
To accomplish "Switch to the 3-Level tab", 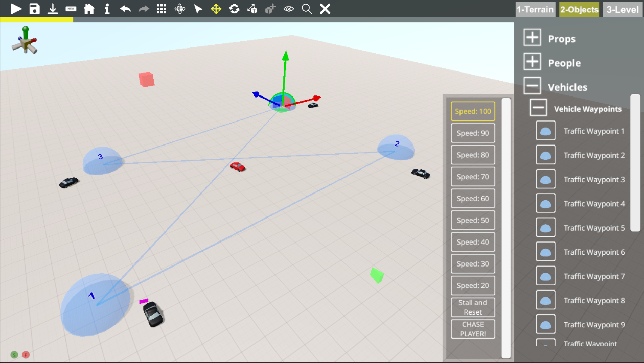I will (x=623, y=9).
